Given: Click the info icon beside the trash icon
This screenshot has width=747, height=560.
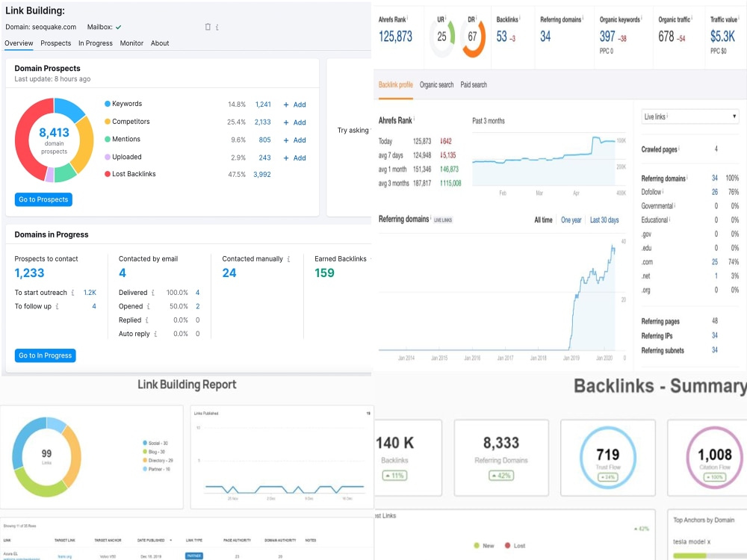Looking at the screenshot, I should pos(217,27).
